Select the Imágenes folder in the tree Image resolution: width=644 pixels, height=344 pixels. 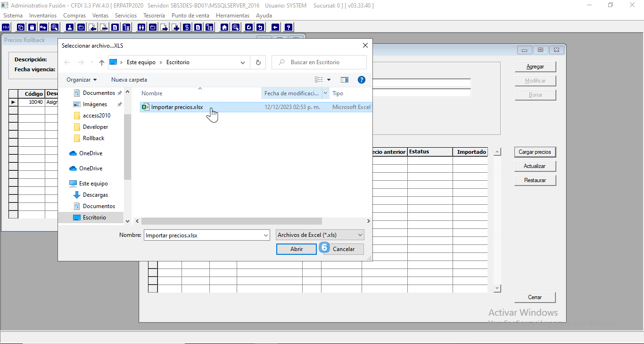95,104
